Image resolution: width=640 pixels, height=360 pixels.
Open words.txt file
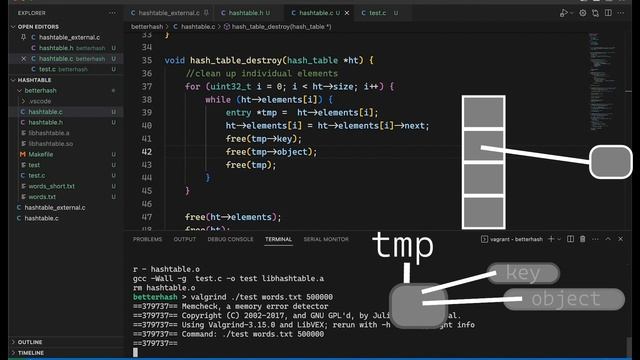pyautogui.click(x=65, y=197)
